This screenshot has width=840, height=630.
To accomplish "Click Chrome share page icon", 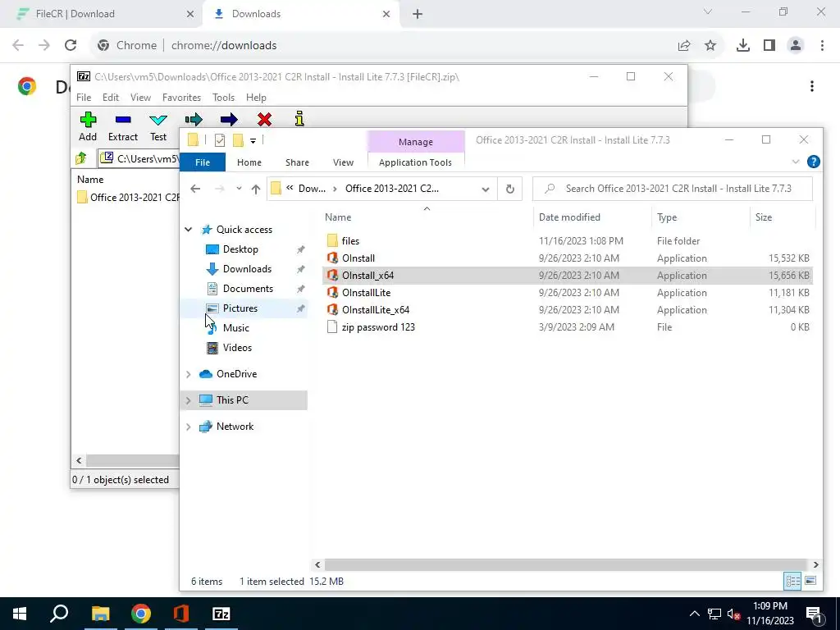I will 684,45.
